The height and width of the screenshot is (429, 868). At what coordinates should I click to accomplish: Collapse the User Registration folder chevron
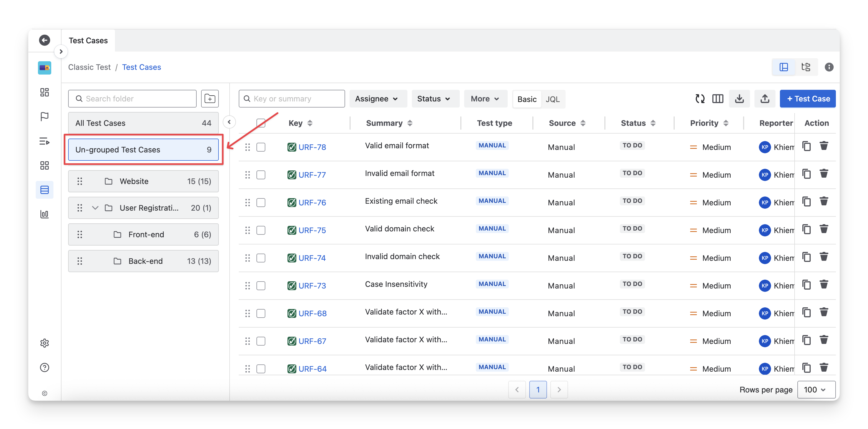pyautogui.click(x=95, y=208)
